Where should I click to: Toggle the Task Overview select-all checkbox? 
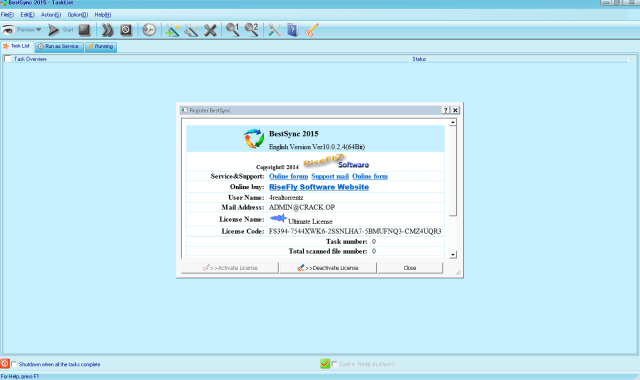pos(7,59)
